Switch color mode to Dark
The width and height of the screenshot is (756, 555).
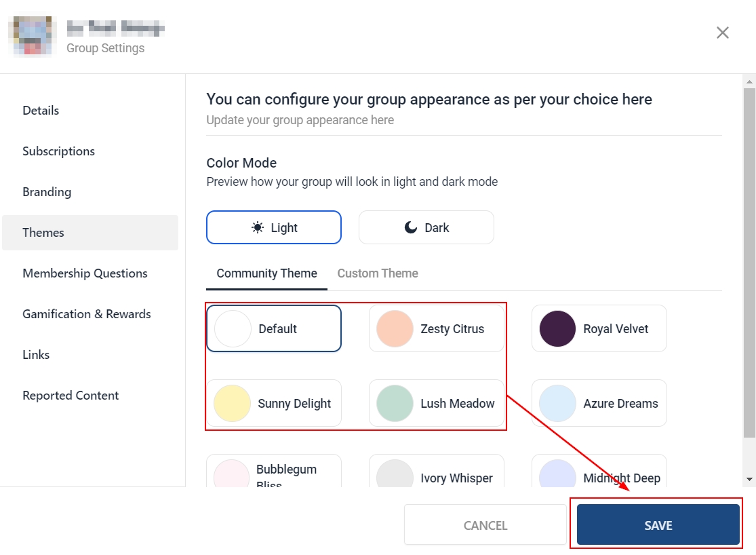pos(426,227)
